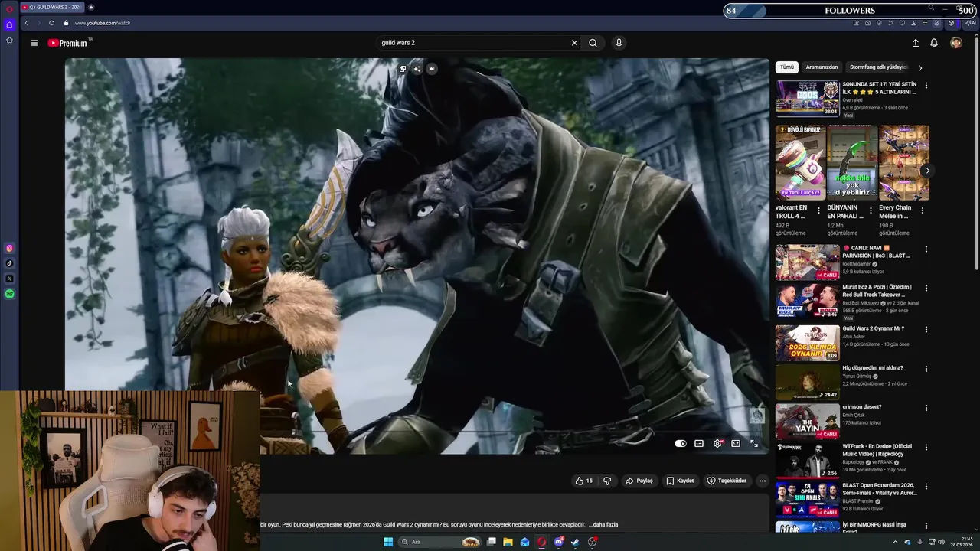Open 'Guild Wars 2 Oynanır Mı ?' video

tap(873, 328)
